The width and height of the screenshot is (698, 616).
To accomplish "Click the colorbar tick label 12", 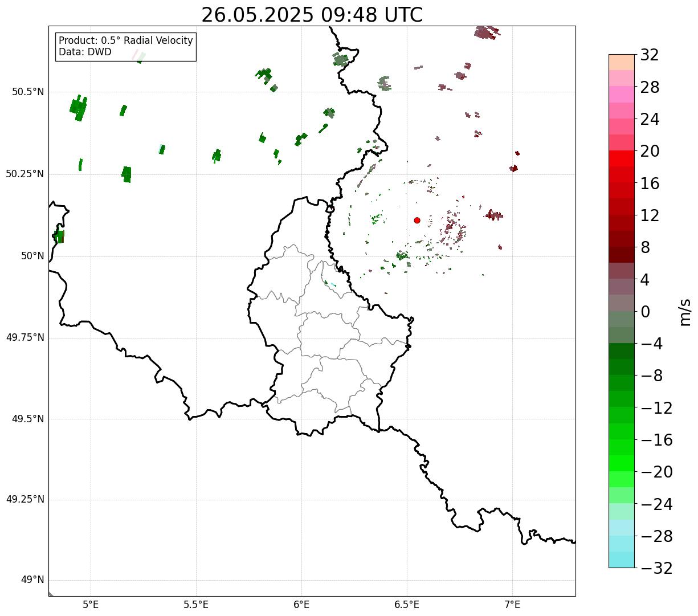I will click(x=650, y=215).
